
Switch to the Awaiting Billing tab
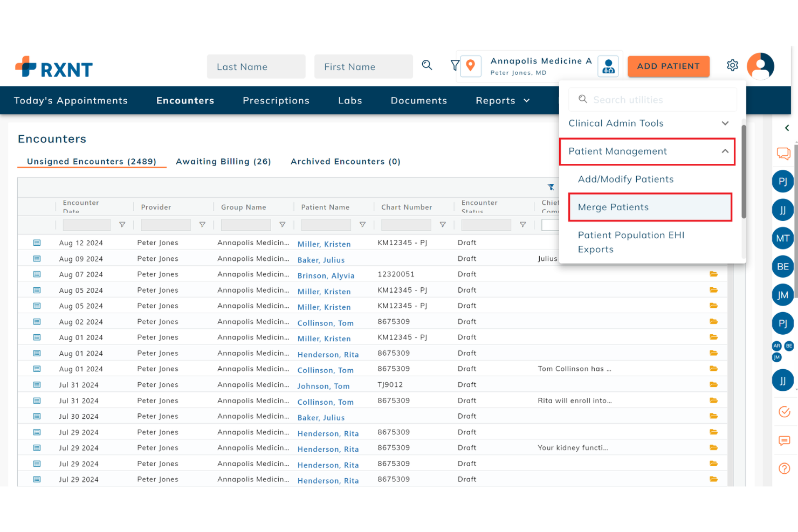click(x=223, y=161)
